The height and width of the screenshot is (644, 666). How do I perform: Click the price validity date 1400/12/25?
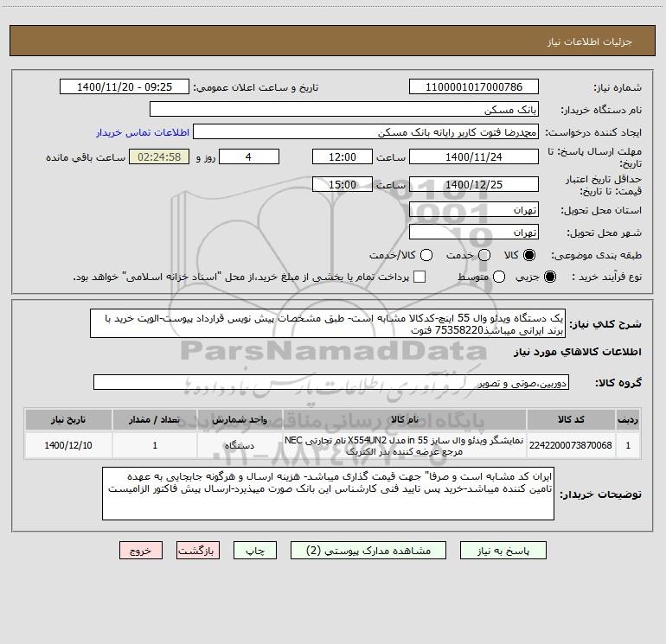point(474,184)
